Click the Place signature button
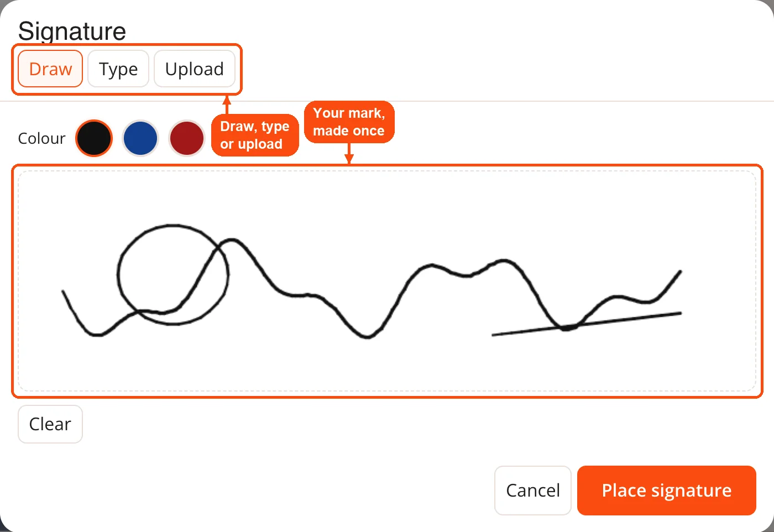 click(x=667, y=491)
